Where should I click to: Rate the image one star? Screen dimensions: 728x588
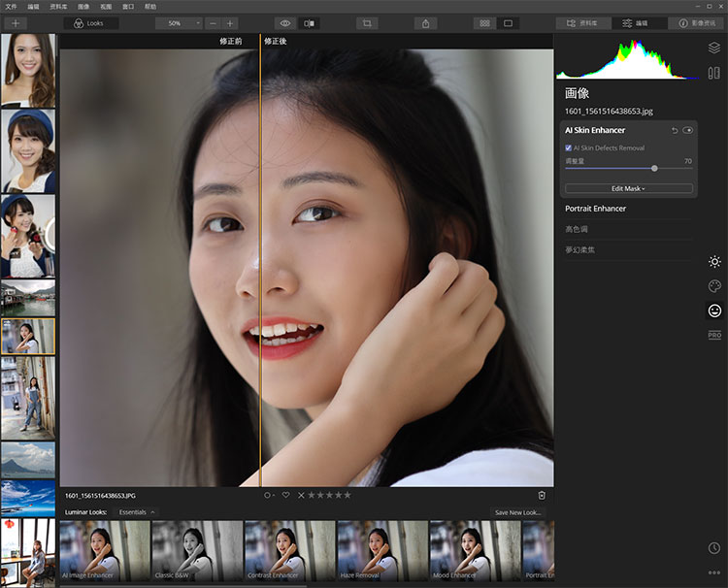point(312,495)
